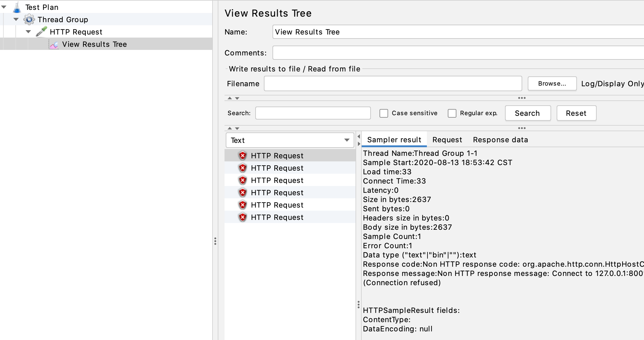Click the down arrow above the Text dropdown
Screen dimensions: 644x340
[237, 128]
